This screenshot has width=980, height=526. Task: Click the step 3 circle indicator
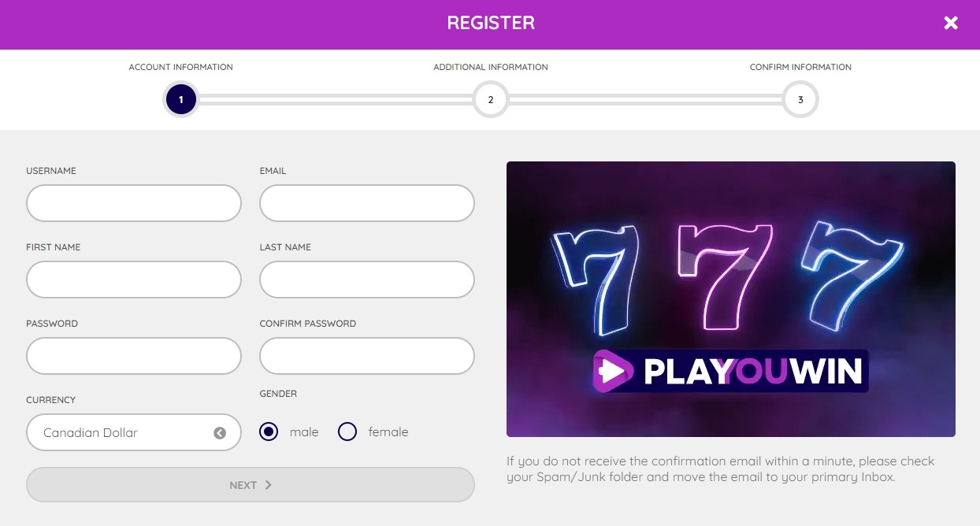800,100
